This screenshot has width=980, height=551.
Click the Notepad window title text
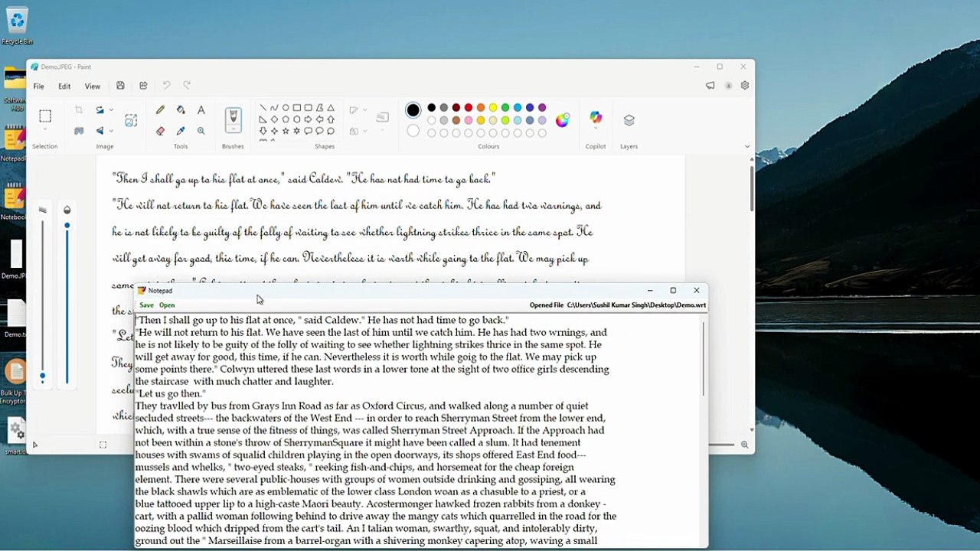coord(160,291)
